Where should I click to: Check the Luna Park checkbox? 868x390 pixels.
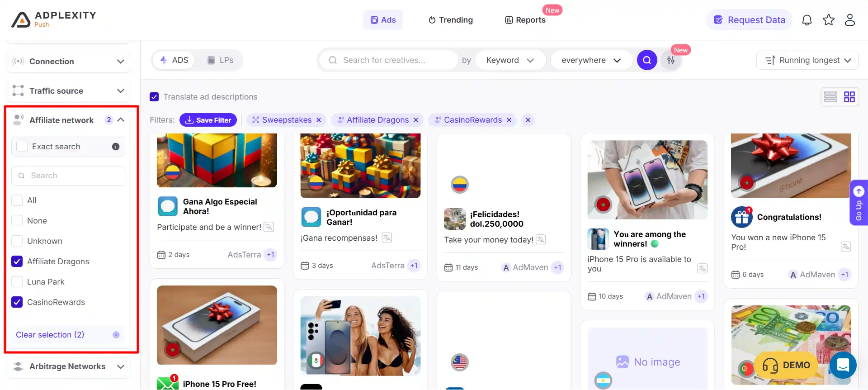17,282
